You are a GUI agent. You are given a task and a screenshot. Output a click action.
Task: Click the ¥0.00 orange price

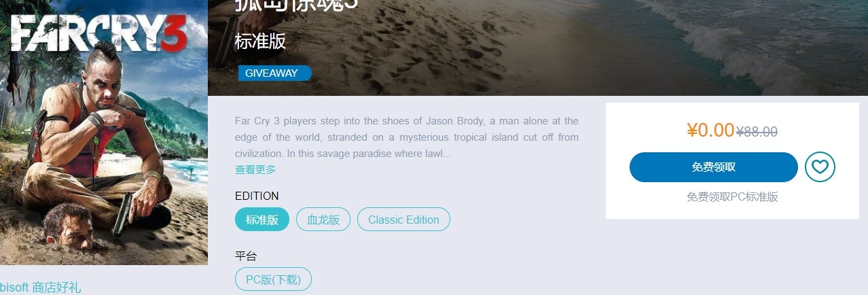(710, 131)
